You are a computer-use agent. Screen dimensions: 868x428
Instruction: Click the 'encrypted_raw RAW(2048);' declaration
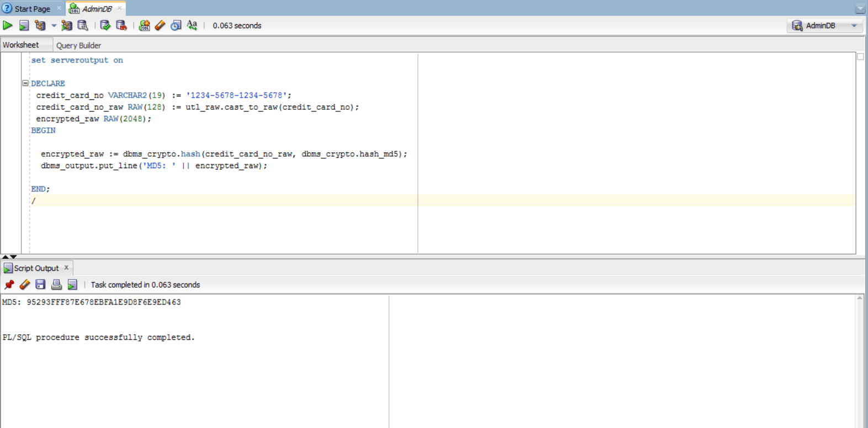point(94,119)
